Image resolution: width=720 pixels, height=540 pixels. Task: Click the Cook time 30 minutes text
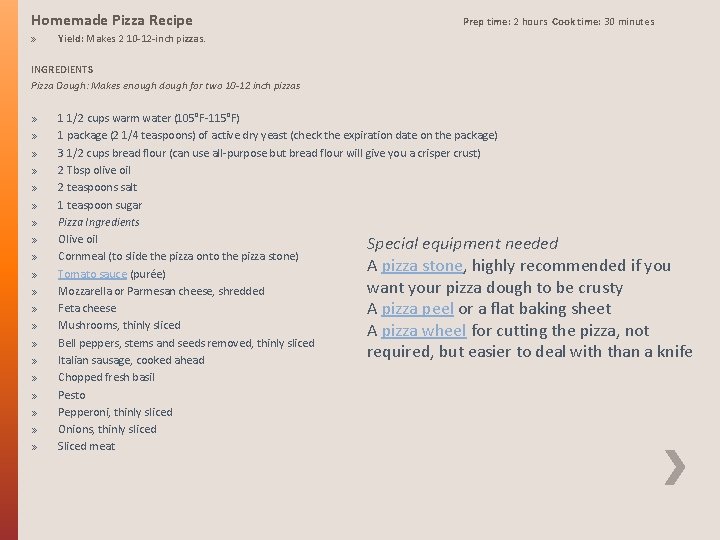point(603,22)
